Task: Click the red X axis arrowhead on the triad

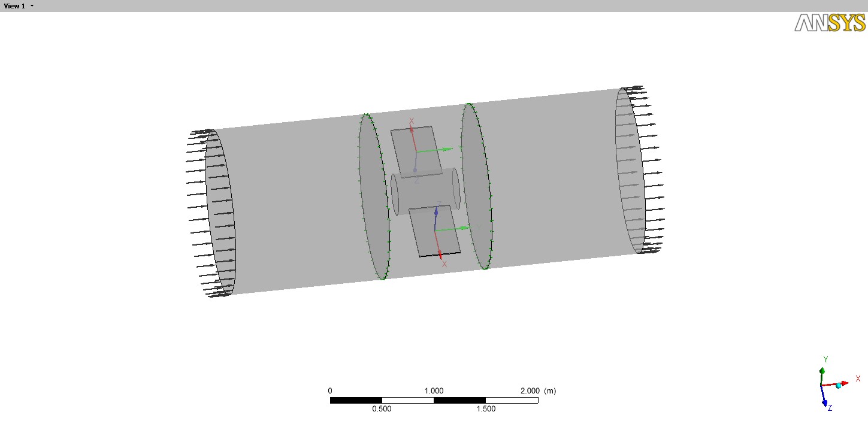Action: tap(845, 383)
